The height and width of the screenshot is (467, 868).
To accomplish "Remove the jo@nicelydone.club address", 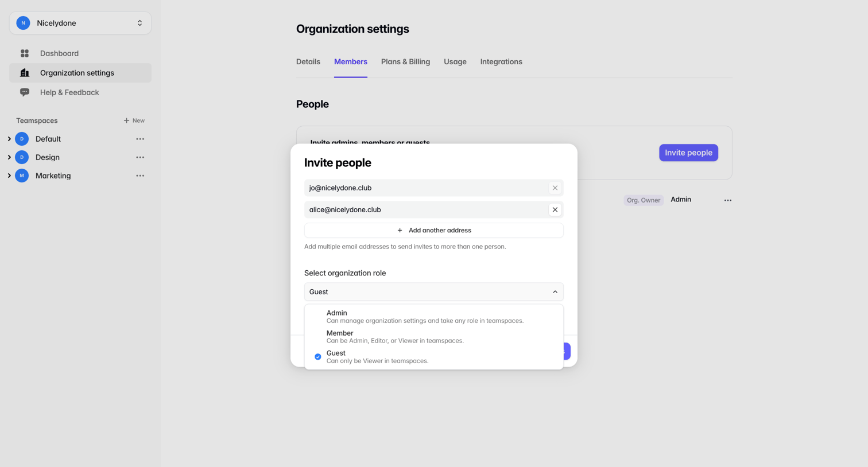I will click(555, 188).
